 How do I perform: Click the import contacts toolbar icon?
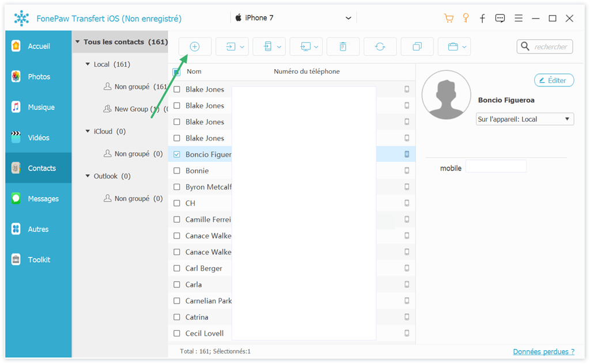[x=230, y=47]
